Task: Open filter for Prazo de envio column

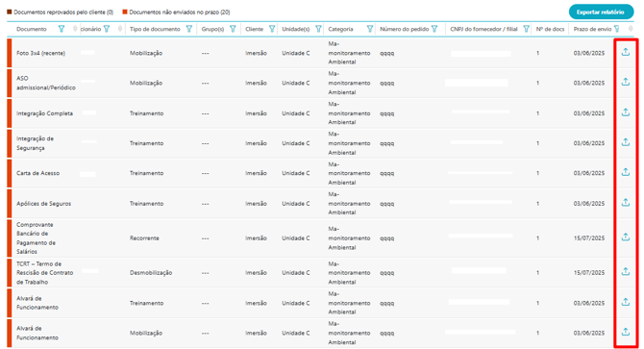Action: [616, 29]
